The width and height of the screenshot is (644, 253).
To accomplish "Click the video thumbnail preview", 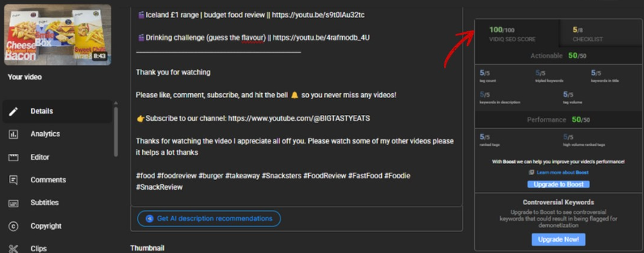I will (x=57, y=35).
